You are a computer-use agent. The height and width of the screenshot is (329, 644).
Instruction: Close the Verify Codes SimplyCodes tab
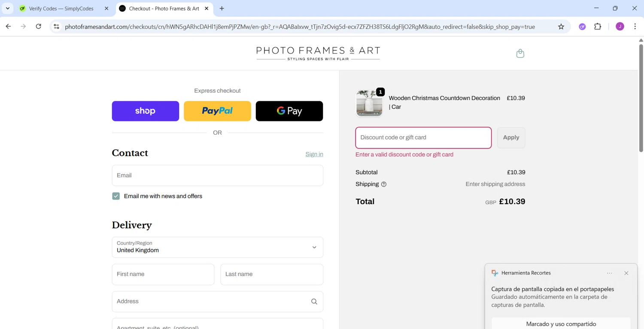pyautogui.click(x=106, y=9)
